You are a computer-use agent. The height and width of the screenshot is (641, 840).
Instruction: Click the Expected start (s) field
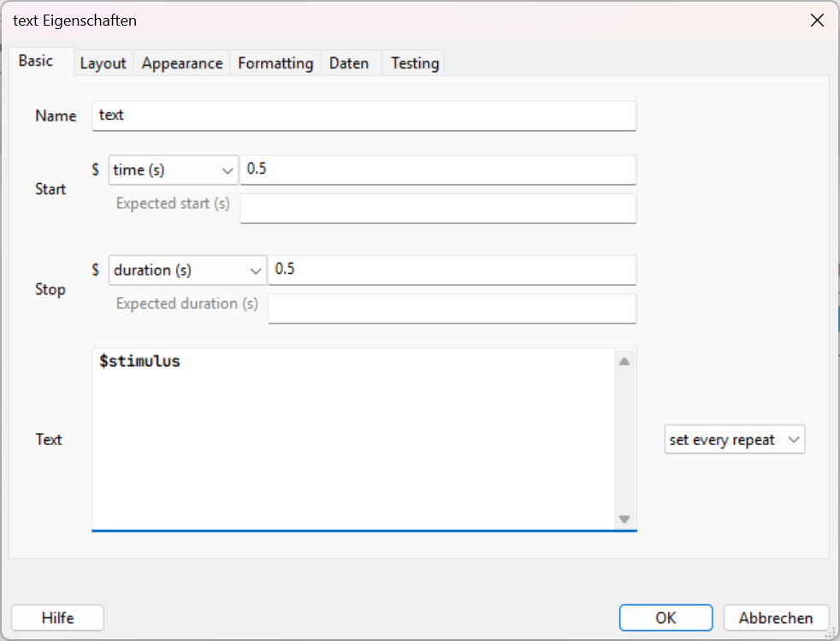(x=438, y=208)
